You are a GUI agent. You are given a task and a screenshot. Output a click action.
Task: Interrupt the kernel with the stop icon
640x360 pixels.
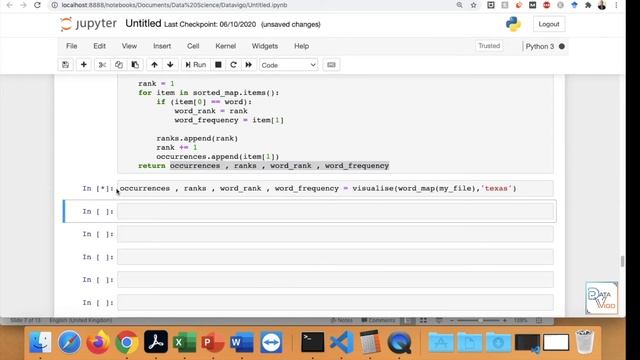[x=218, y=65]
